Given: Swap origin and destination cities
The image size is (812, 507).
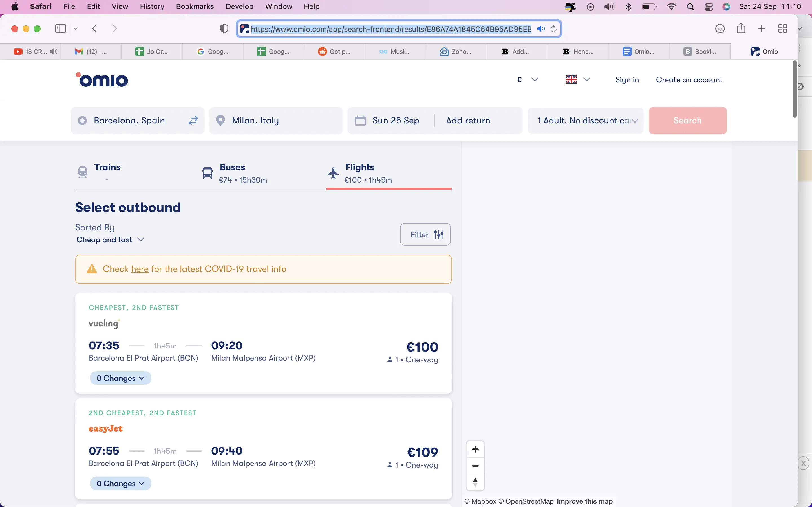Looking at the screenshot, I should 193,120.
